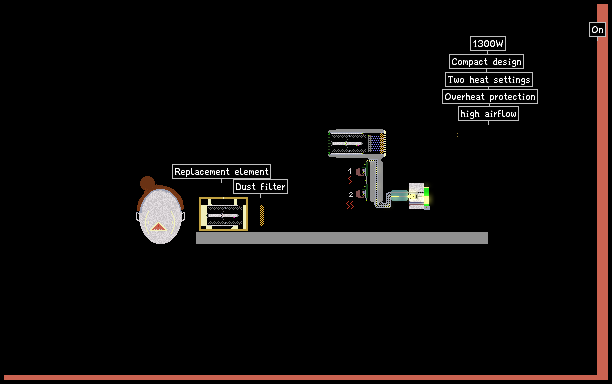Open the Replacement element sign
Screen dimensions: 612x384
pos(221,172)
